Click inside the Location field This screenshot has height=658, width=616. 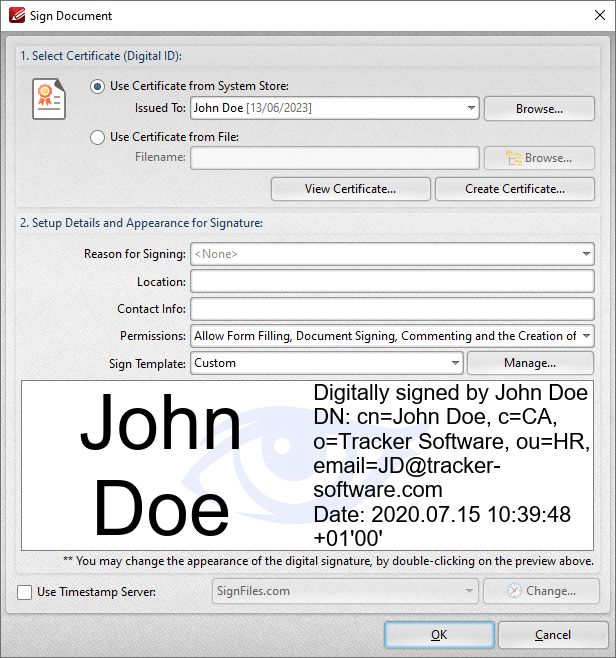tap(392, 281)
